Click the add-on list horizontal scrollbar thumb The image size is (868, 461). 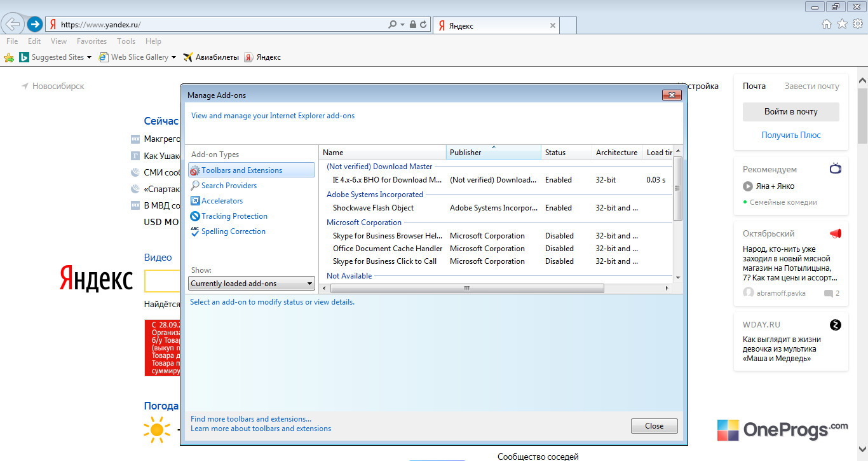pos(466,288)
